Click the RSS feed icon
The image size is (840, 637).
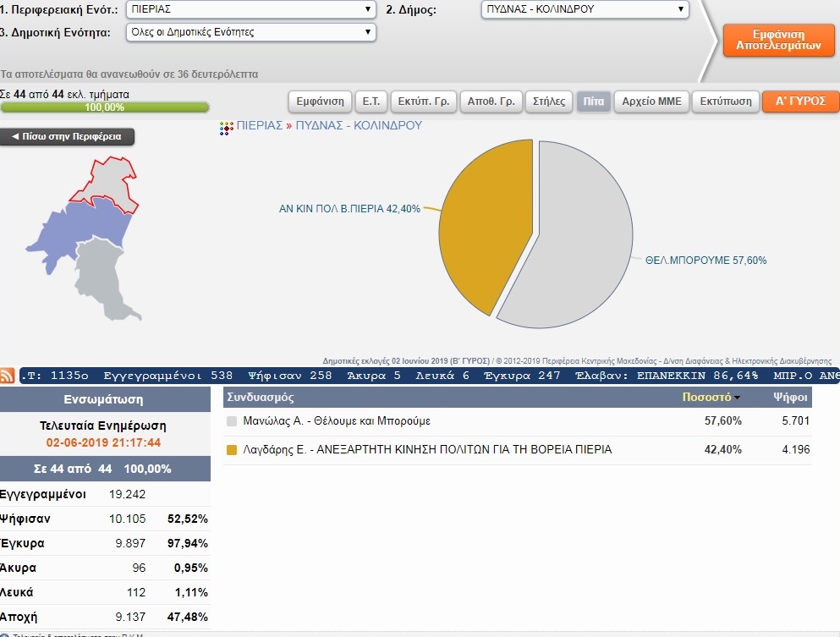coord(7,376)
